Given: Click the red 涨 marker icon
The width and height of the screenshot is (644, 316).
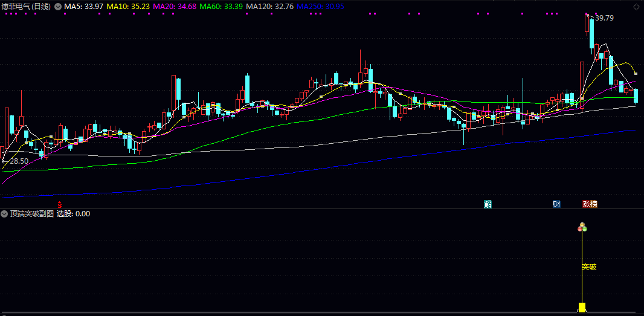Looking at the screenshot, I should pos(586,204).
